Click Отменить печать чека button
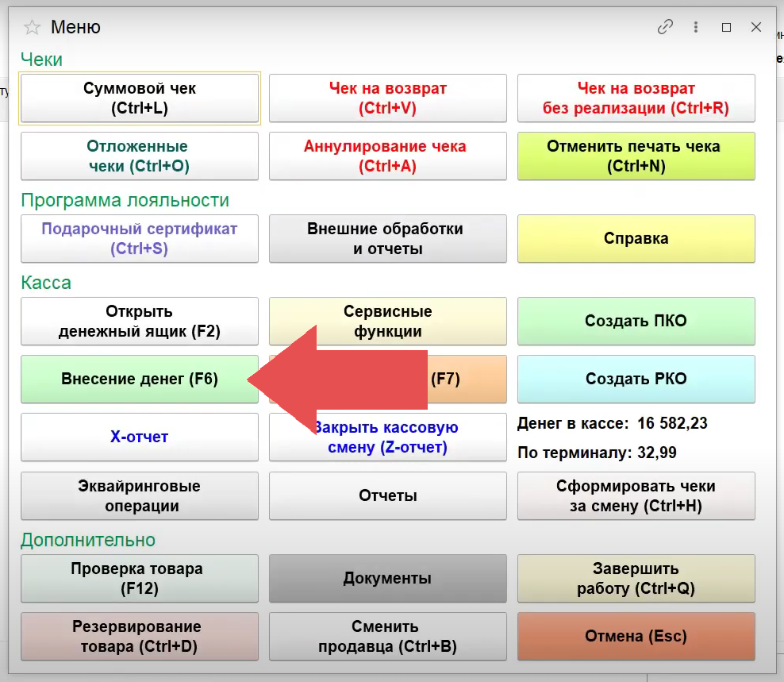This screenshot has width=784, height=682. point(636,156)
